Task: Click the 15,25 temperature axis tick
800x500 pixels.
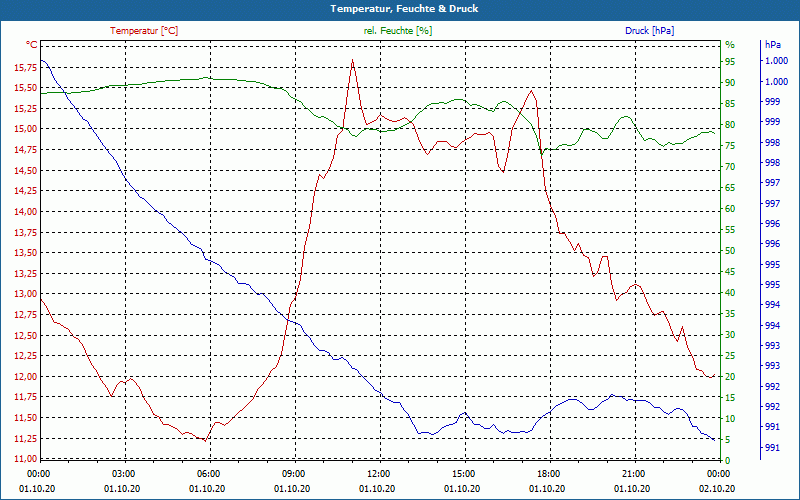Action: [x=26, y=108]
